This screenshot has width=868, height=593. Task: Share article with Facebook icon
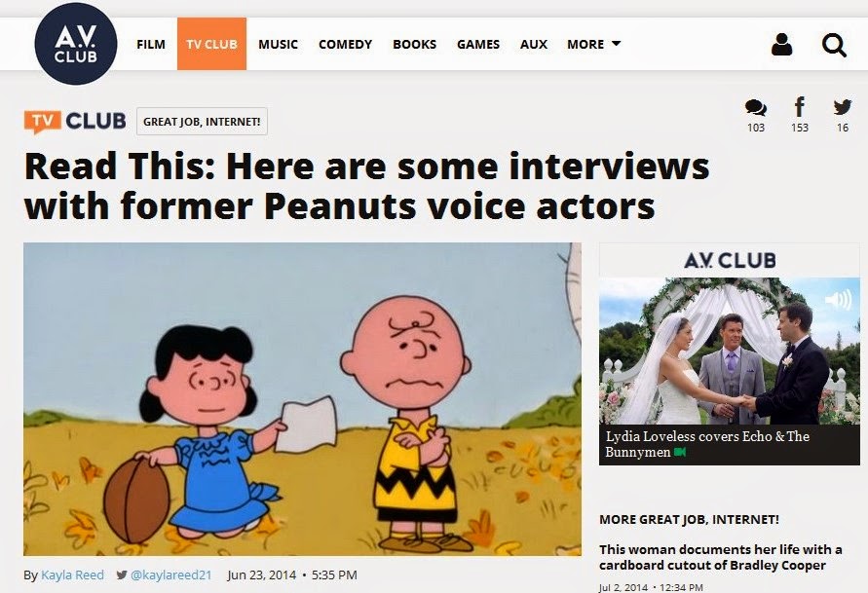pos(800,106)
